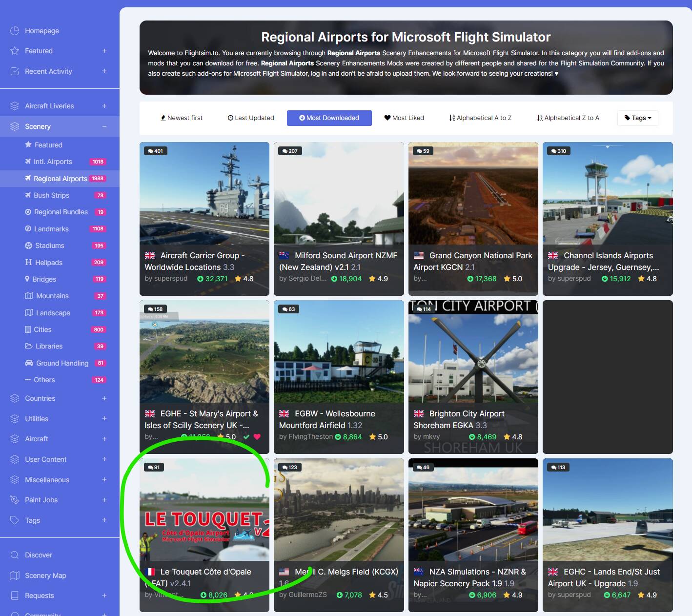692x616 pixels.
Task: Click the heart icon on EGHE card
Action: 257,437
